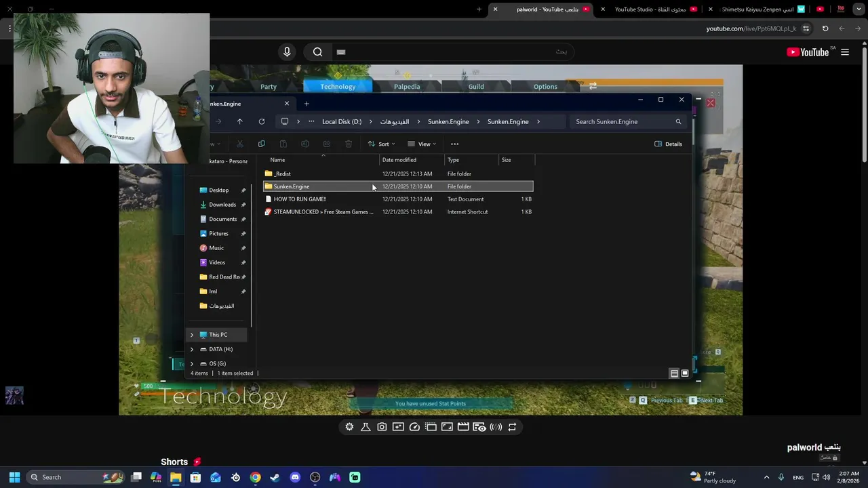Expand chevron after last Sunken.Engine breadcrumb
The height and width of the screenshot is (488, 868).
click(538, 122)
